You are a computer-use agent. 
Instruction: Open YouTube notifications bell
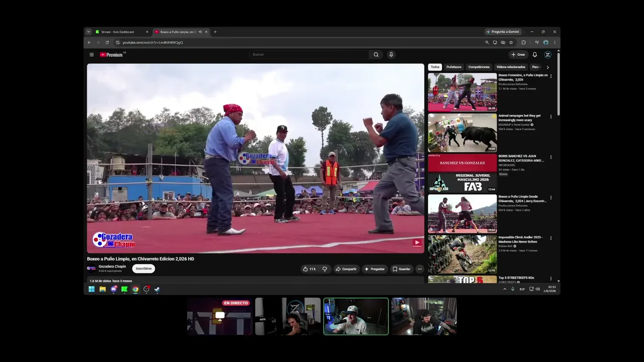click(535, 55)
